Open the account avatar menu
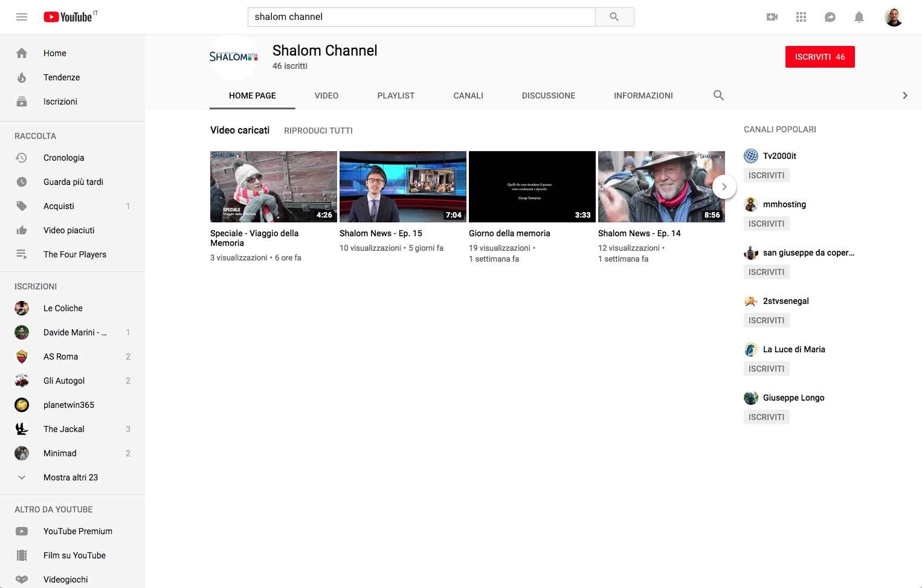This screenshot has width=922, height=588. click(894, 17)
